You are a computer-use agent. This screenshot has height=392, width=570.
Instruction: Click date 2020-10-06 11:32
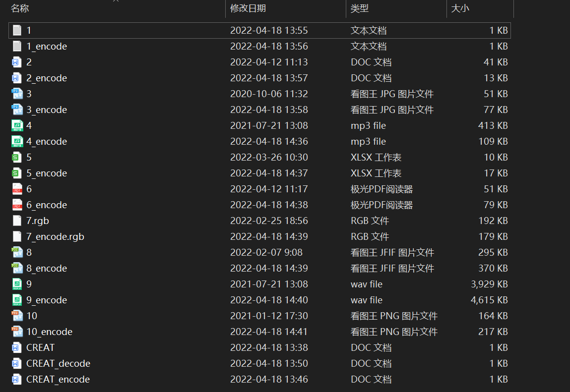(x=269, y=94)
